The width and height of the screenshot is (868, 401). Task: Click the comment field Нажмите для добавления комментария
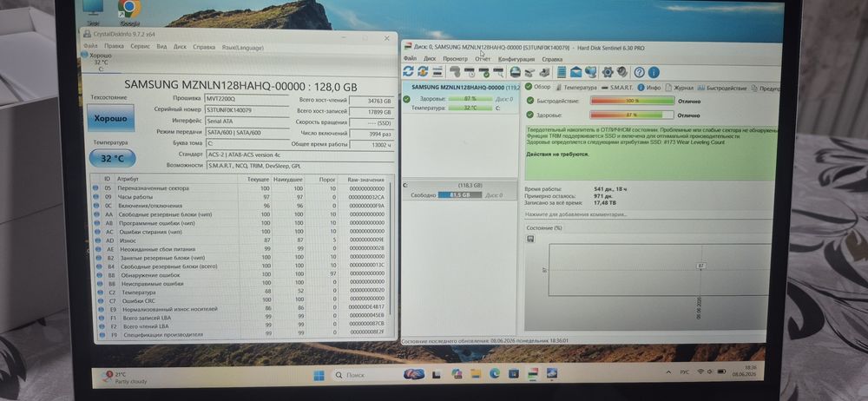tap(648, 214)
